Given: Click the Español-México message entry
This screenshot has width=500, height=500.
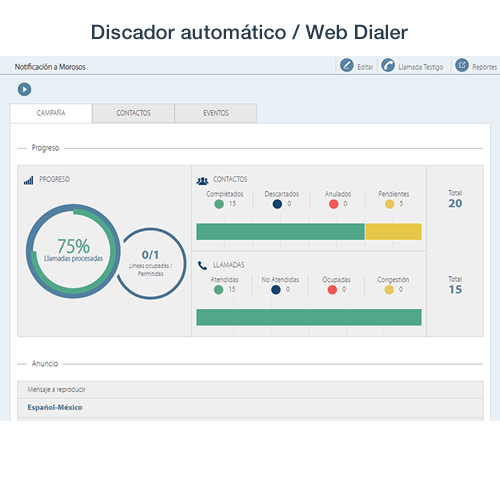Looking at the screenshot, I should tap(55, 407).
